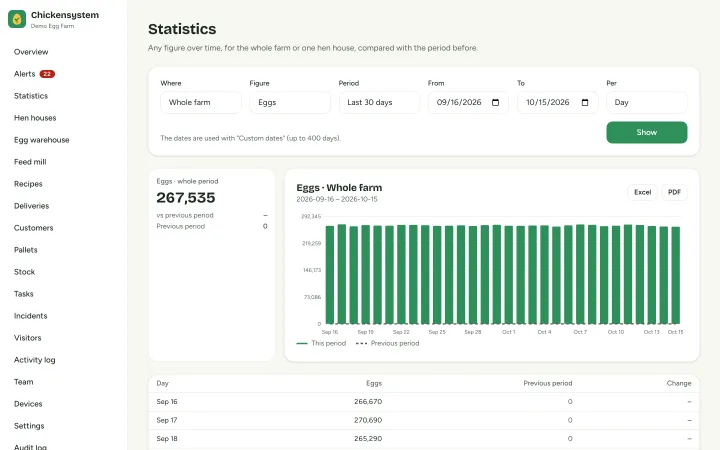This screenshot has height=450, width=720.
Task: Click the Change column header
Action: [x=679, y=383]
